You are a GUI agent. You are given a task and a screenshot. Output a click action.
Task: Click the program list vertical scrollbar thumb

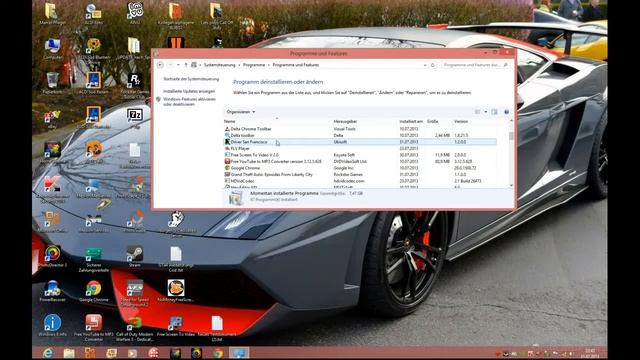(x=511, y=136)
